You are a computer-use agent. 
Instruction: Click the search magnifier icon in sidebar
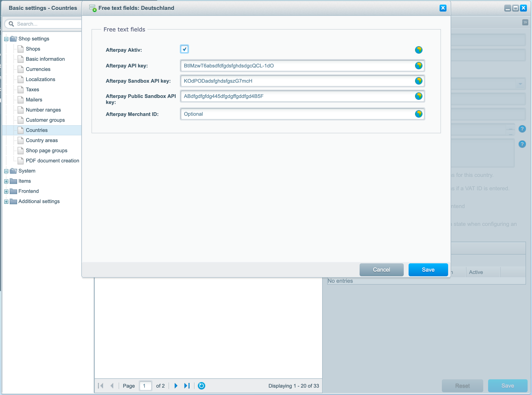click(11, 24)
